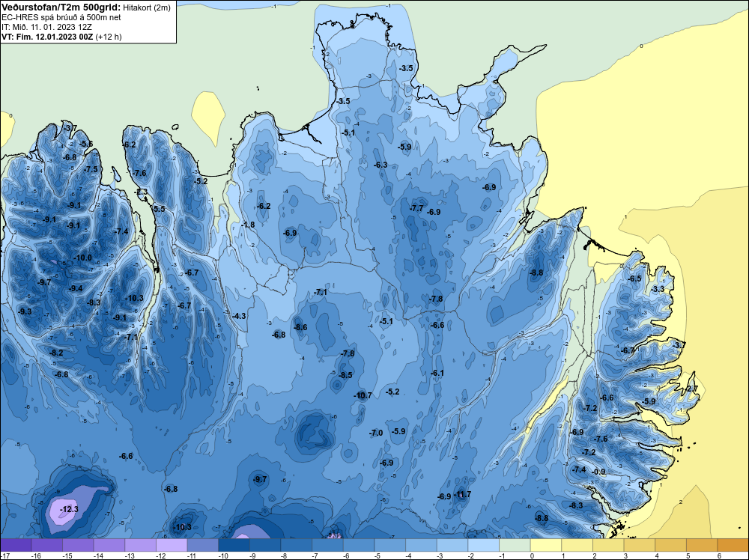This screenshot has height=560, width=749.
Task: Click the -10.7 temperature value
Action: 363,395
